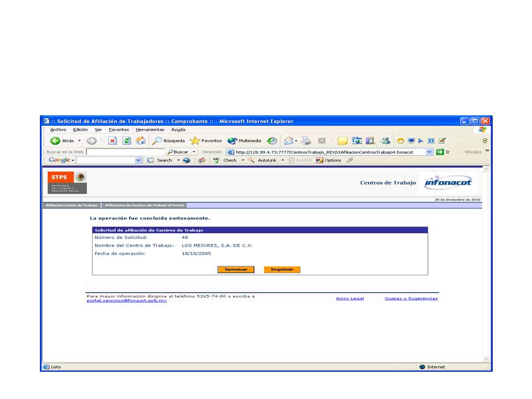Viewport: 532px width, 399px height.
Task: Open the Archivo menu
Action: [x=58, y=130]
